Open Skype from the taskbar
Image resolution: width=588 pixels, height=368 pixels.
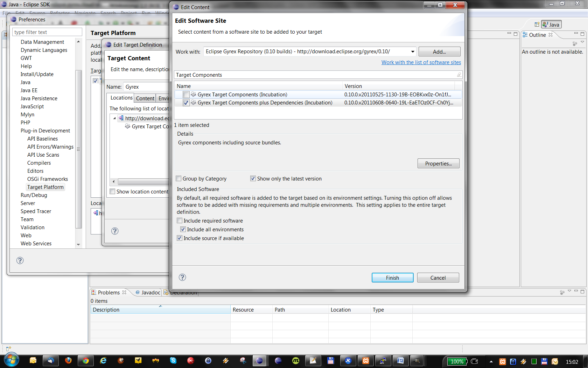(x=173, y=360)
